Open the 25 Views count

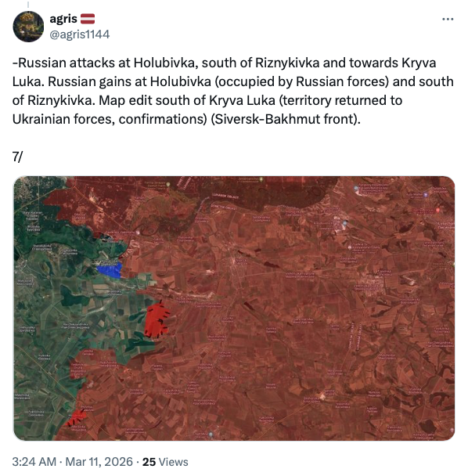(x=165, y=462)
